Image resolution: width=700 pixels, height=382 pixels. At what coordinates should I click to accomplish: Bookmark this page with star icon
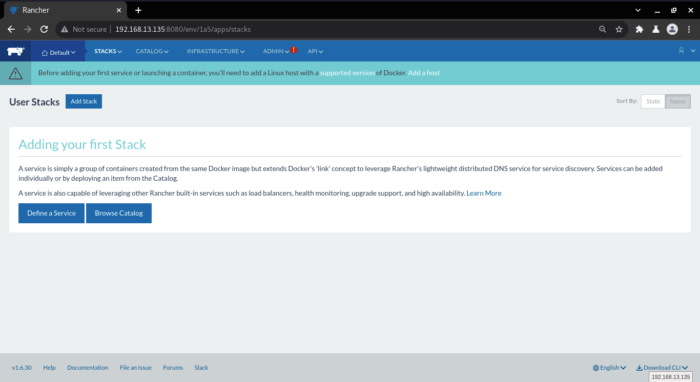point(619,29)
